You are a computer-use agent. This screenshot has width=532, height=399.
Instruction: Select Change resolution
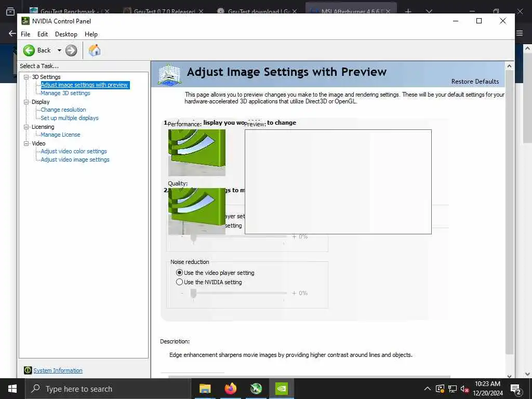click(63, 110)
